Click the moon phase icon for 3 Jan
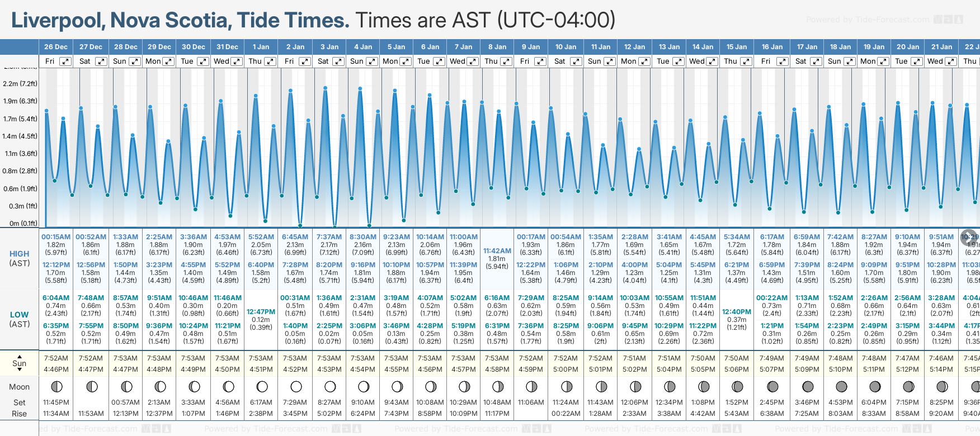The image size is (980, 436). coord(330,387)
